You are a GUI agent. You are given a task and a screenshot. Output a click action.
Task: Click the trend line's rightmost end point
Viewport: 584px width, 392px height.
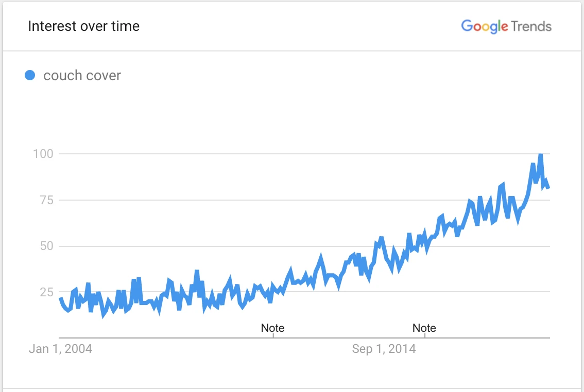pyautogui.click(x=548, y=188)
